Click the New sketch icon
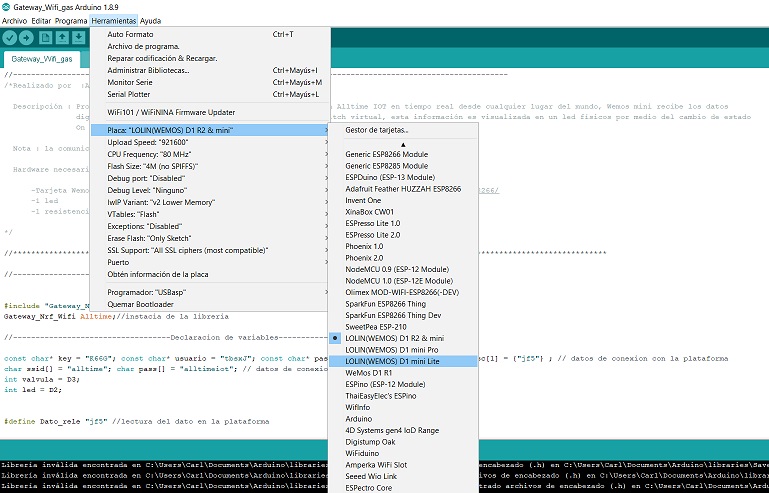 click(x=46, y=38)
